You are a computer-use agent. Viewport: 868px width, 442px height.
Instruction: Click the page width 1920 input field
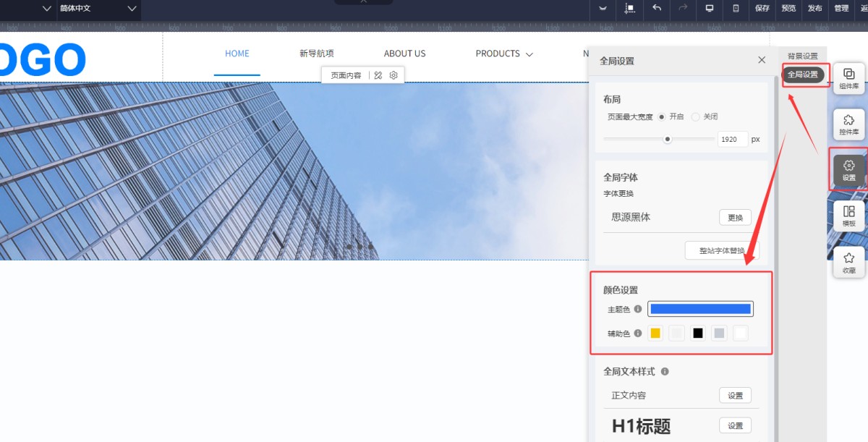click(x=732, y=139)
